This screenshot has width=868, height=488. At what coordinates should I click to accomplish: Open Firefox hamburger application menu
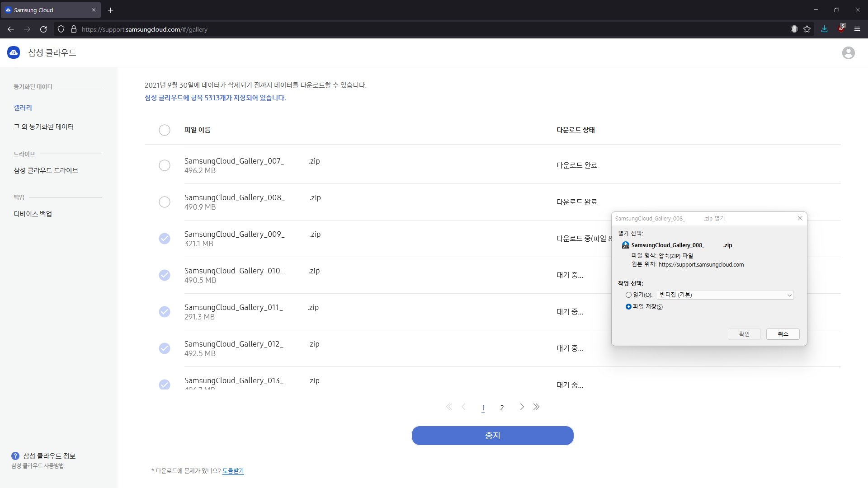click(x=857, y=29)
